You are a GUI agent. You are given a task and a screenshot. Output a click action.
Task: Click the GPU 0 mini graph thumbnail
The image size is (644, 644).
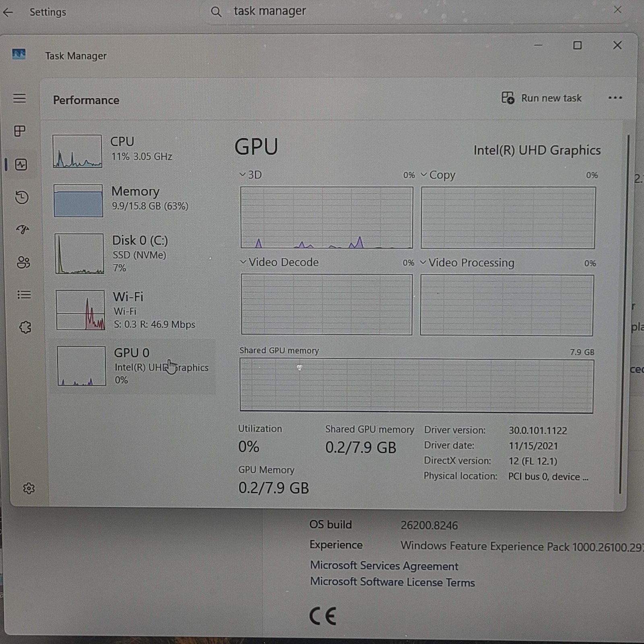pos(81,366)
